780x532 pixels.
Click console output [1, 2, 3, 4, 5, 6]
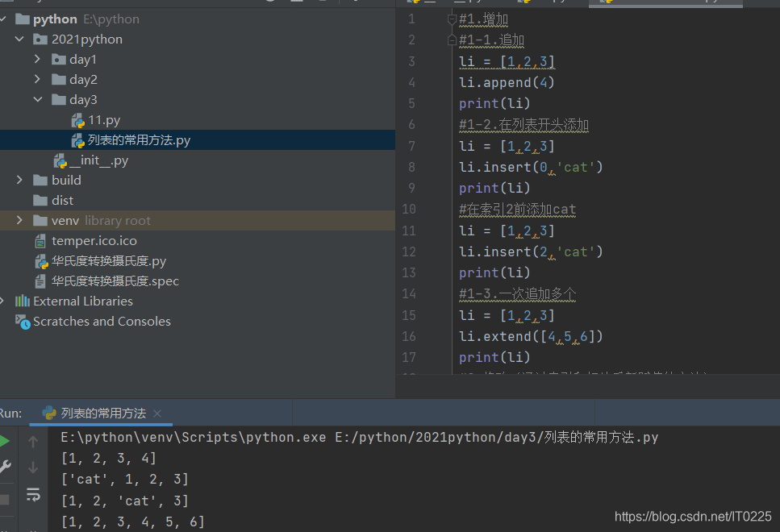tap(133, 522)
